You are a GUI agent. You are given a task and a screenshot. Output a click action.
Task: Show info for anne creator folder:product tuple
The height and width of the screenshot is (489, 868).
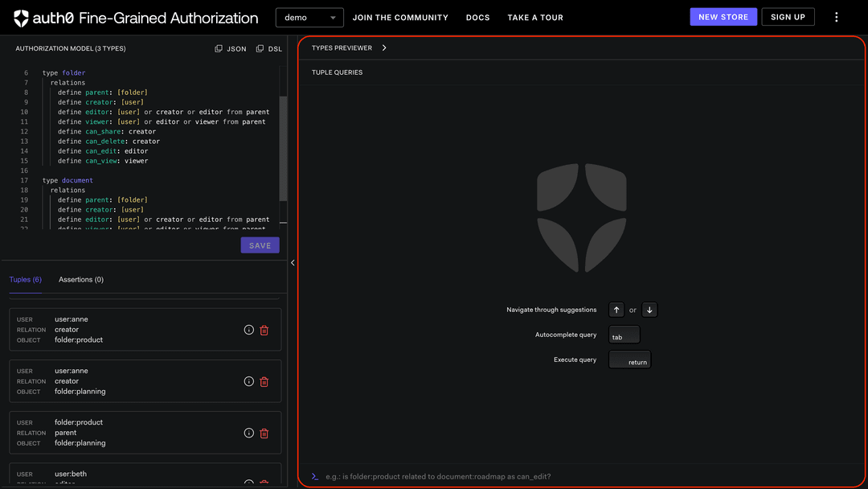[249, 330]
